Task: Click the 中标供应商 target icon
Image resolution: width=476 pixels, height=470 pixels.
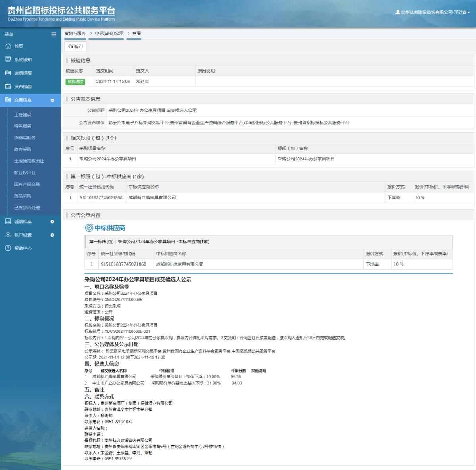Action: click(x=89, y=228)
